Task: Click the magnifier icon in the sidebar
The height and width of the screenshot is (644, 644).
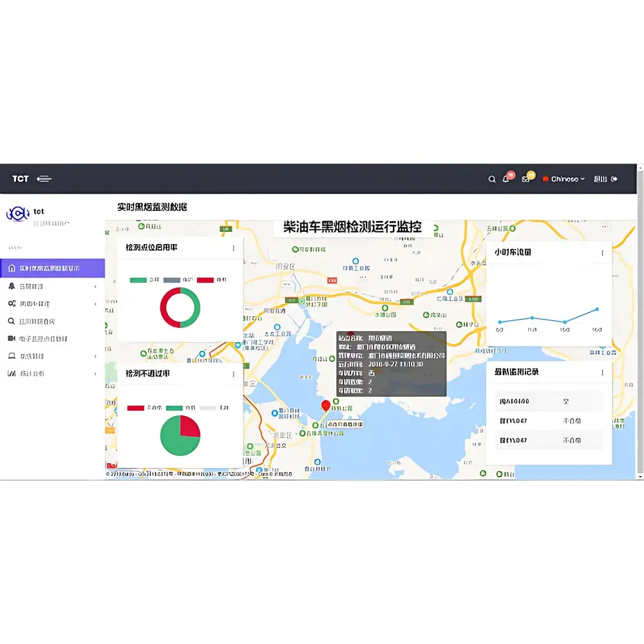Action: click(12, 321)
